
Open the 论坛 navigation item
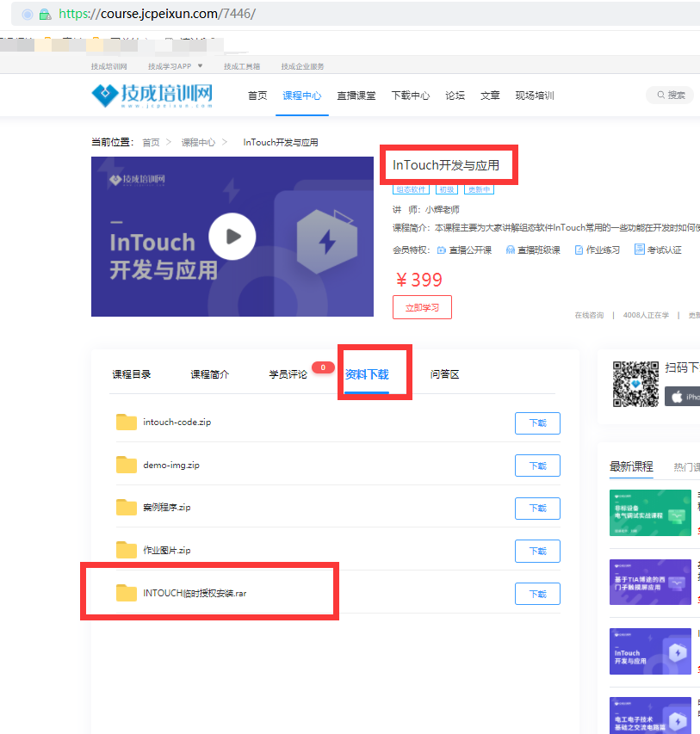point(455,96)
